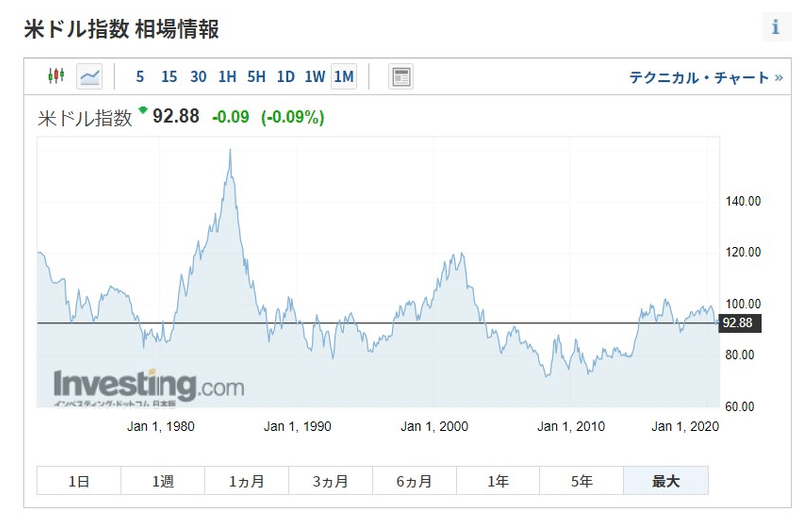Choose the 1H interval
The width and height of the screenshot is (800, 528).
(227, 77)
